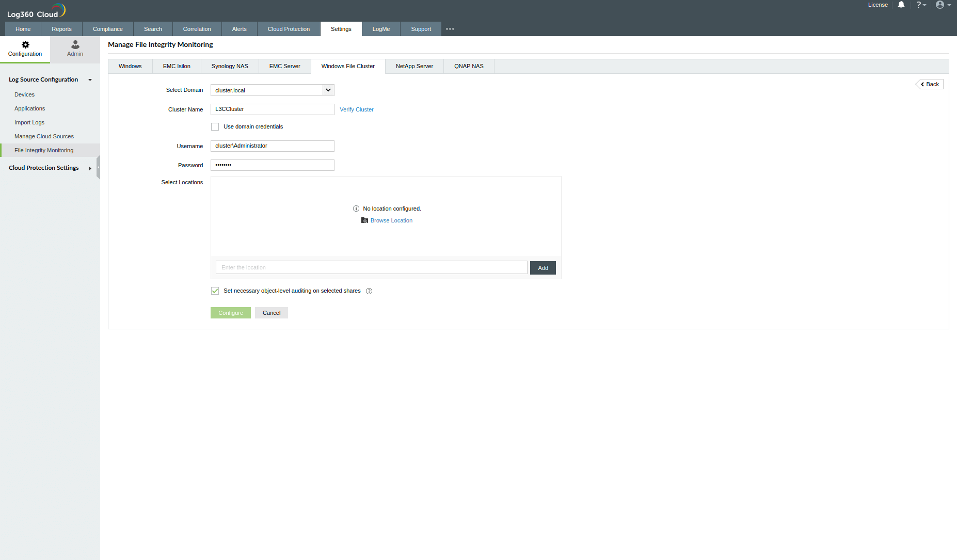Screen dimensions: 957x560
Task: Expand the Log Source Configuration section
Action: tap(90, 79)
